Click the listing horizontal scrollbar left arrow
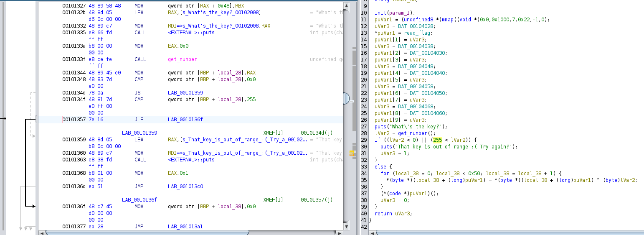This screenshot has width=644, height=235. click(42, 232)
